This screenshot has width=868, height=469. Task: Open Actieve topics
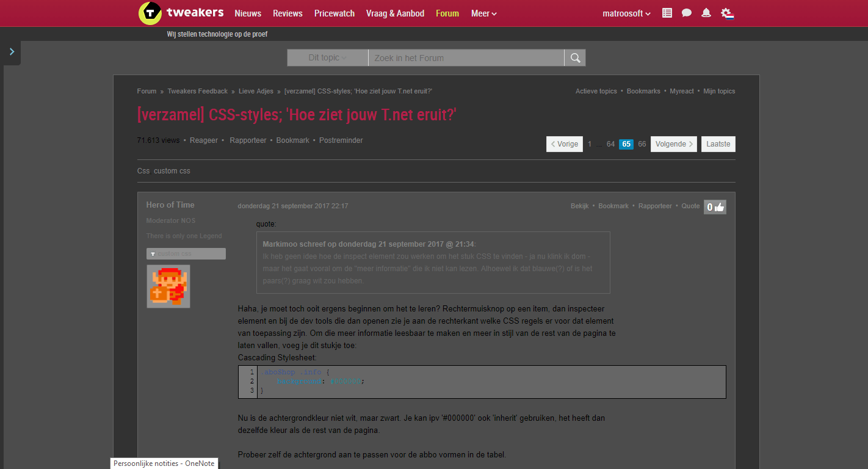click(x=596, y=91)
